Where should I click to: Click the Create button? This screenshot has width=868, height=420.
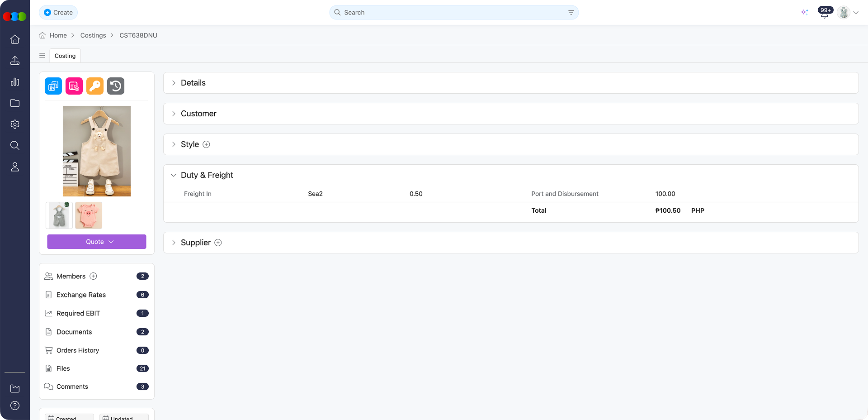(x=58, y=12)
